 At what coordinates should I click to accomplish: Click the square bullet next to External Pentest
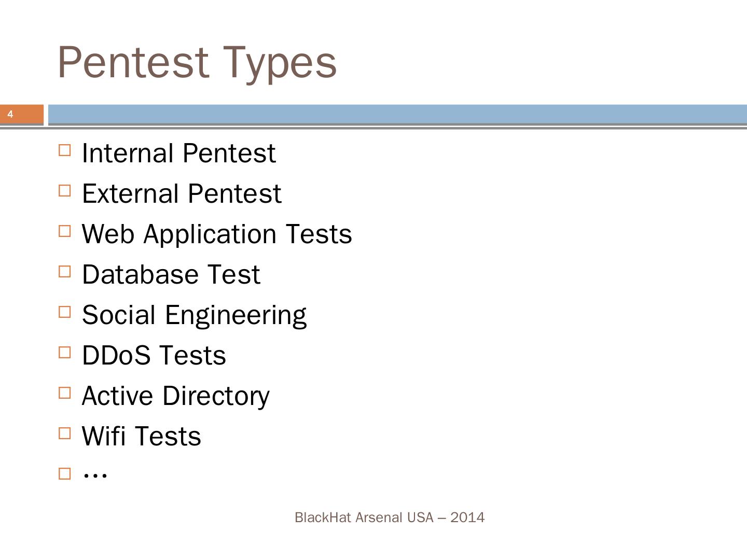pos(64,191)
